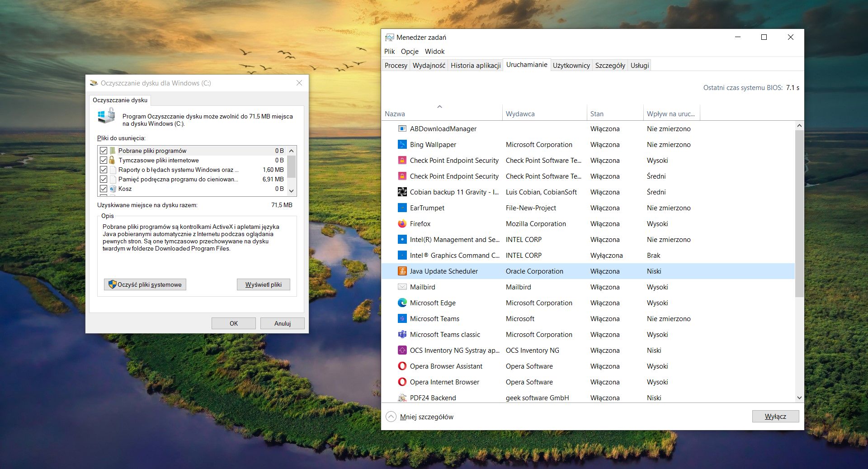Viewport: 868px width, 469px height.
Task: Click the EarTrumpet app icon
Action: click(402, 208)
